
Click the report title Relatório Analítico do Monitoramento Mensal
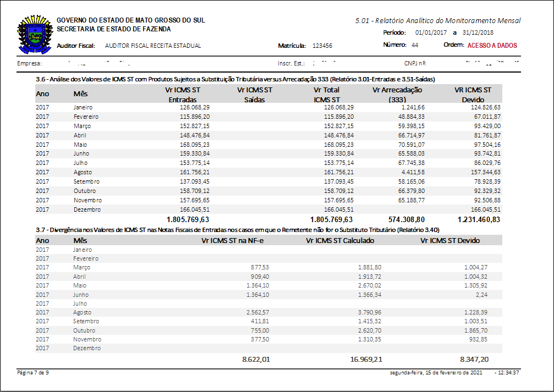[x=438, y=21]
